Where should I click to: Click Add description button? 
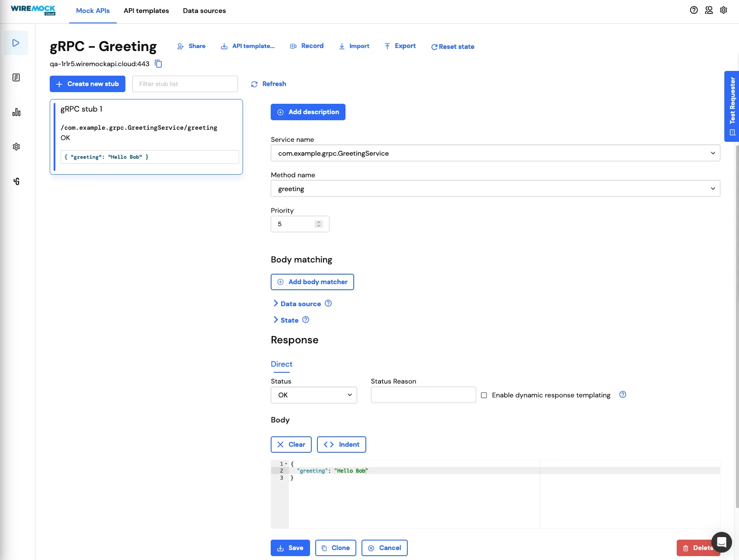pyautogui.click(x=308, y=112)
